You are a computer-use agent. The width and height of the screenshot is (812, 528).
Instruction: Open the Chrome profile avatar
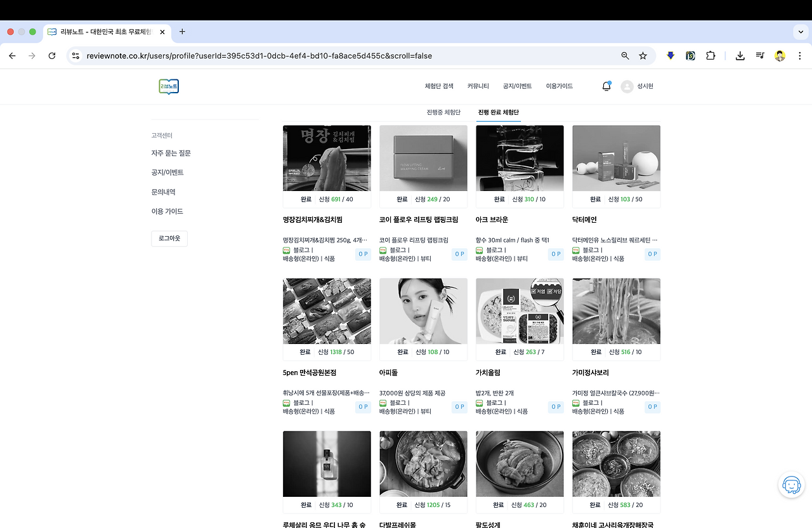(x=780, y=56)
